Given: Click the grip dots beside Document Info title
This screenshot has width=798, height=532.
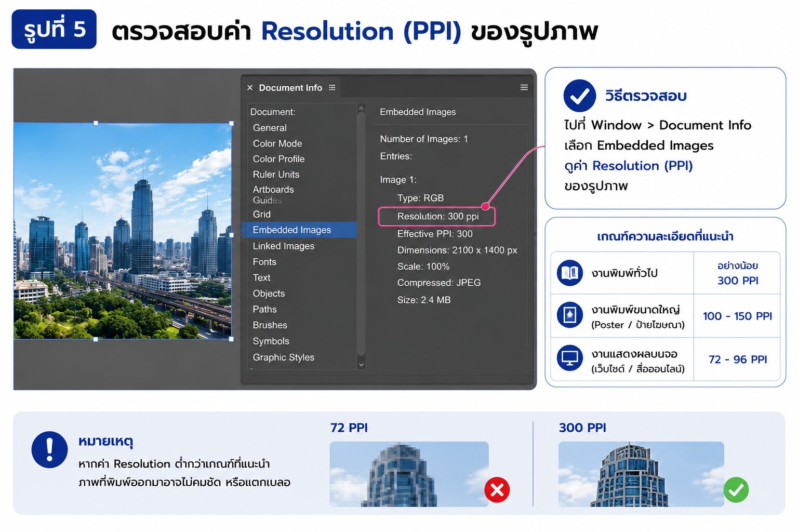Looking at the screenshot, I should pyautogui.click(x=332, y=87).
